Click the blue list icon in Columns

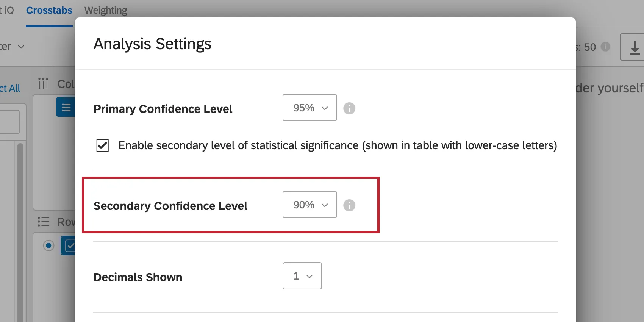66,108
